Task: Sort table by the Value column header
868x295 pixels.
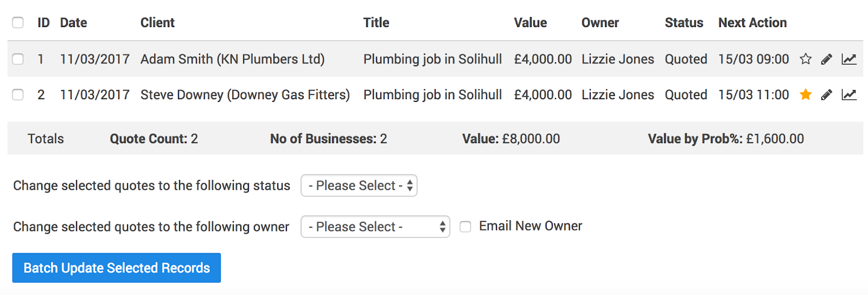Action: click(530, 23)
